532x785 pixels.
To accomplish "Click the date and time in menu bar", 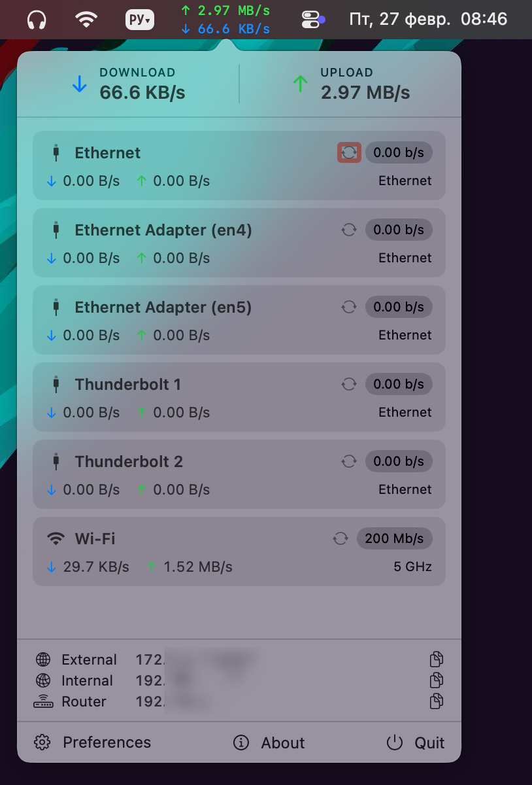I will [x=428, y=19].
